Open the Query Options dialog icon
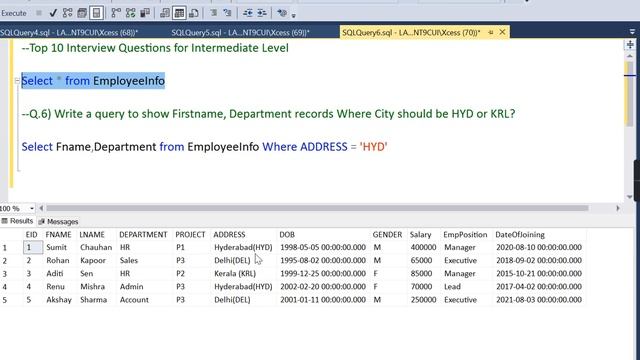 82,13
